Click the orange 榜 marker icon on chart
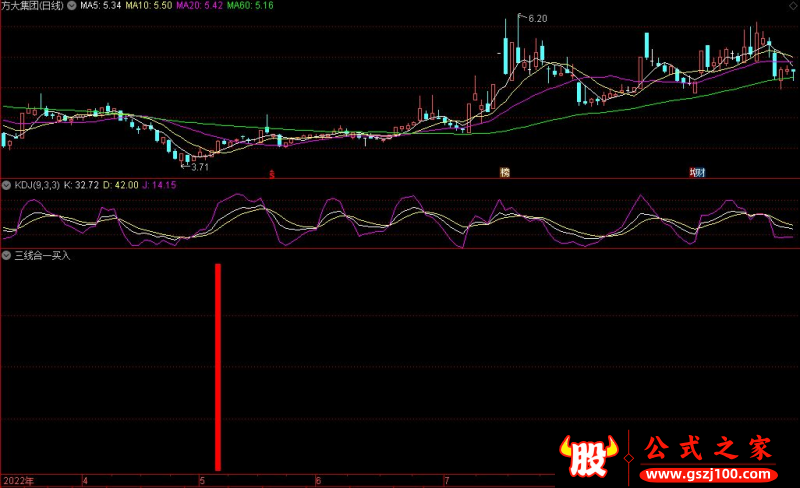 [x=505, y=173]
